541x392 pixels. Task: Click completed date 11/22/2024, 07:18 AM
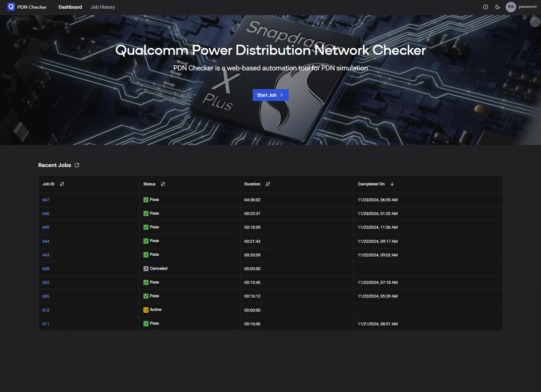pos(378,282)
